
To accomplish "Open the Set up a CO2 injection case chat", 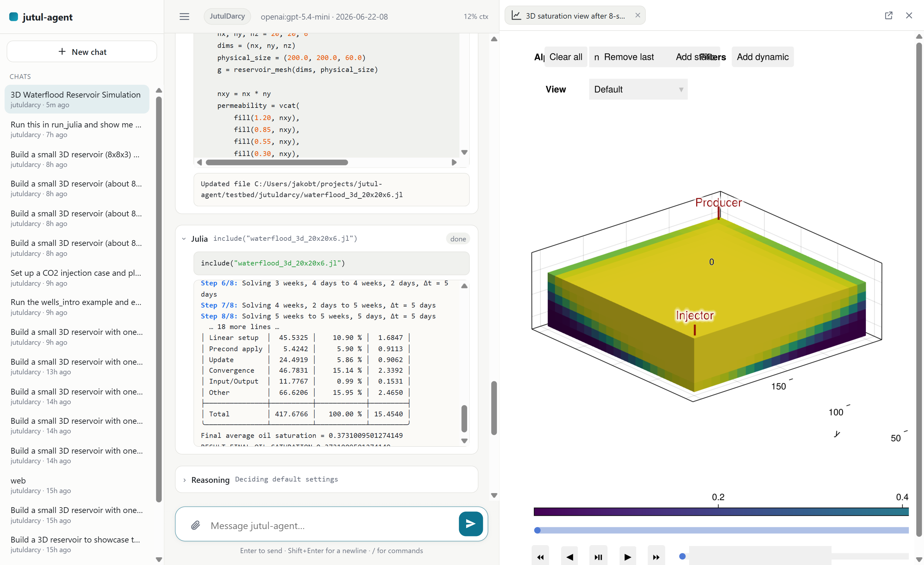I will pos(77,278).
